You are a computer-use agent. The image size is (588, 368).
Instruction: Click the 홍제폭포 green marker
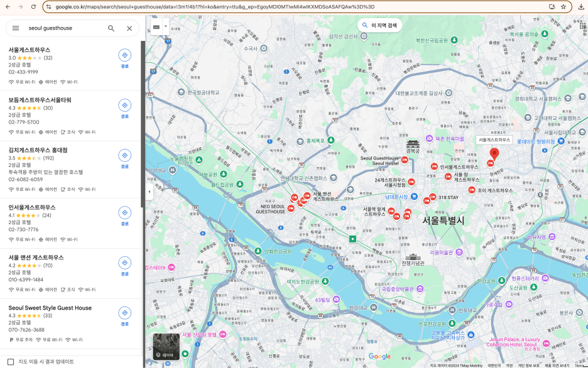click(330, 140)
